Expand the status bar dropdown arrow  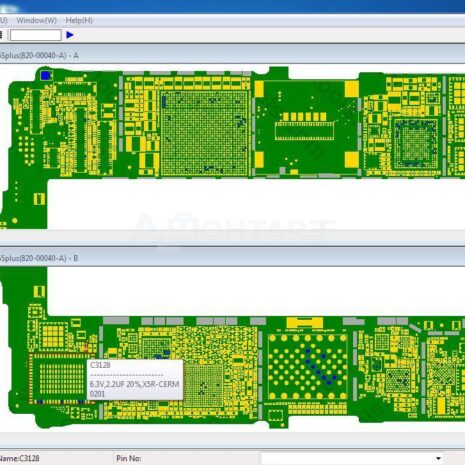point(438,458)
